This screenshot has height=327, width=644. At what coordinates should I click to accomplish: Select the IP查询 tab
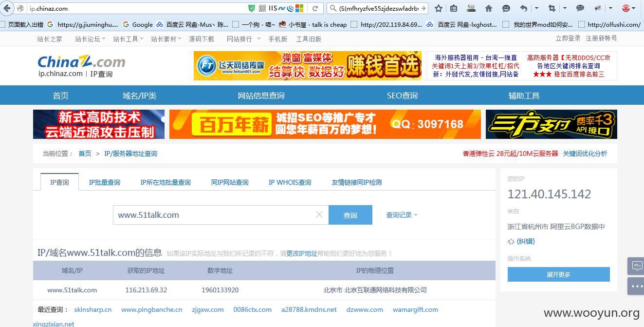(x=59, y=182)
